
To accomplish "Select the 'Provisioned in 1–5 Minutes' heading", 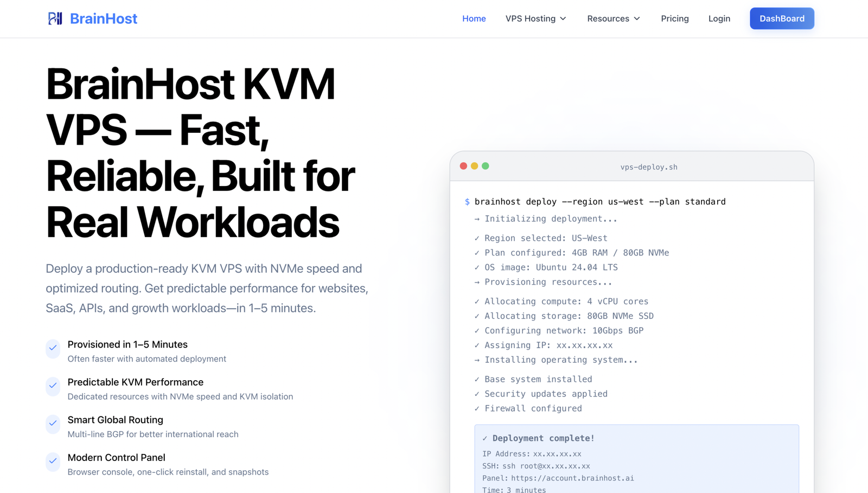I will pos(127,344).
